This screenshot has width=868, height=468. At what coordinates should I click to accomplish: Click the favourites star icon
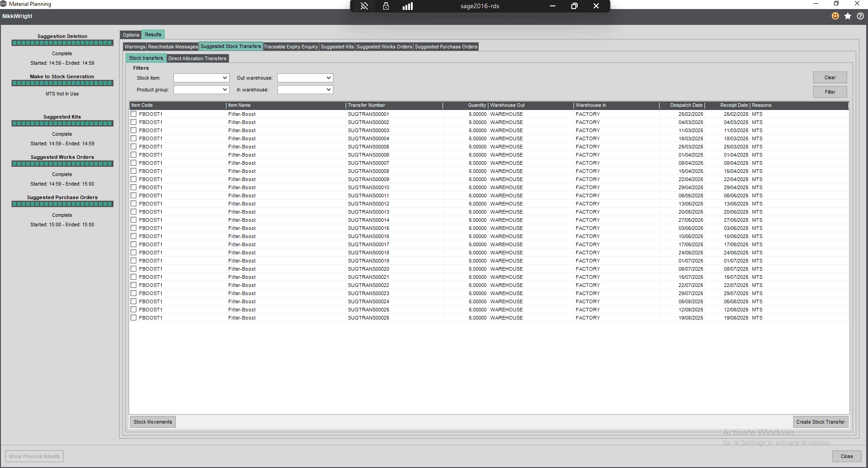(x=848, y=16)
